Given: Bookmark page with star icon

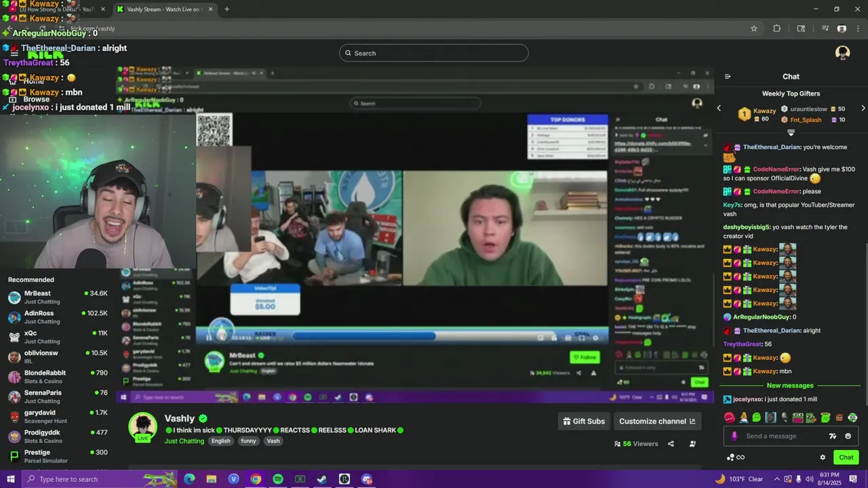Looking at the screenshot, I should coord(753,28).
